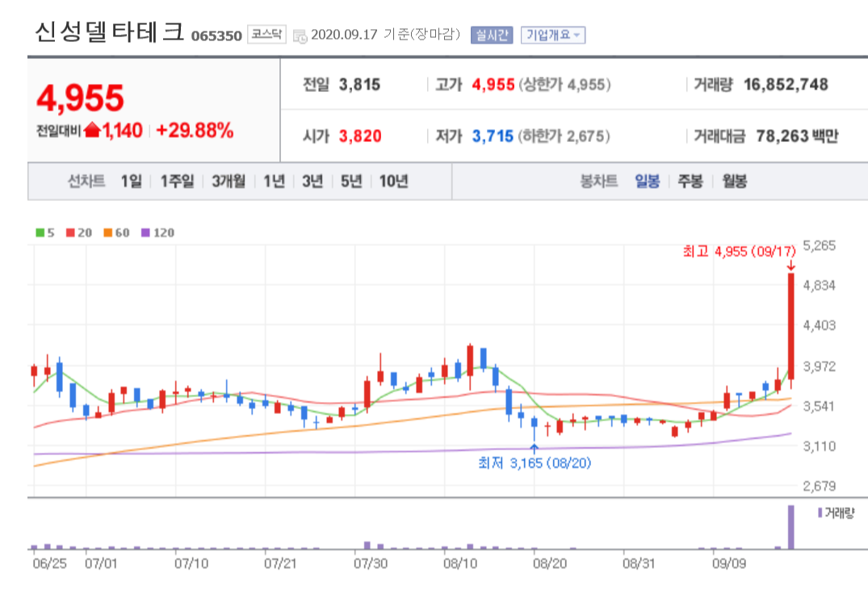Click the 전일 value 3,815
Viewport: 868px width, 590px height.
pos(360,85)
